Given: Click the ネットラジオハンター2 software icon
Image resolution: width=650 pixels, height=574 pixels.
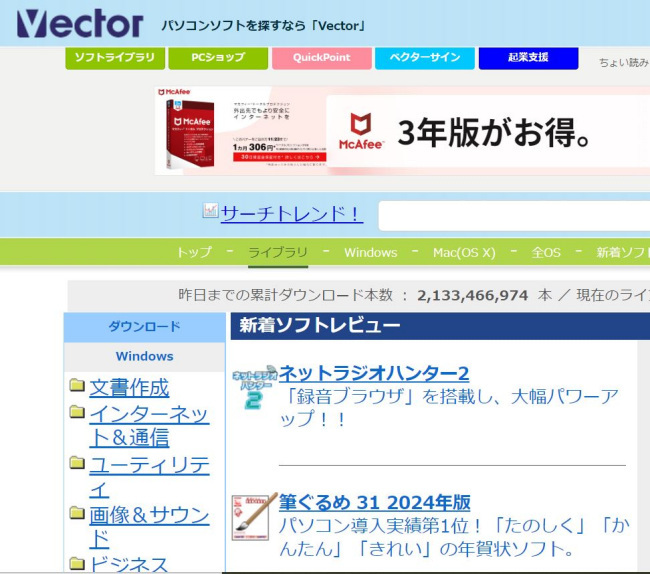Looking at the screenshot, I should [x=254, y=388].
